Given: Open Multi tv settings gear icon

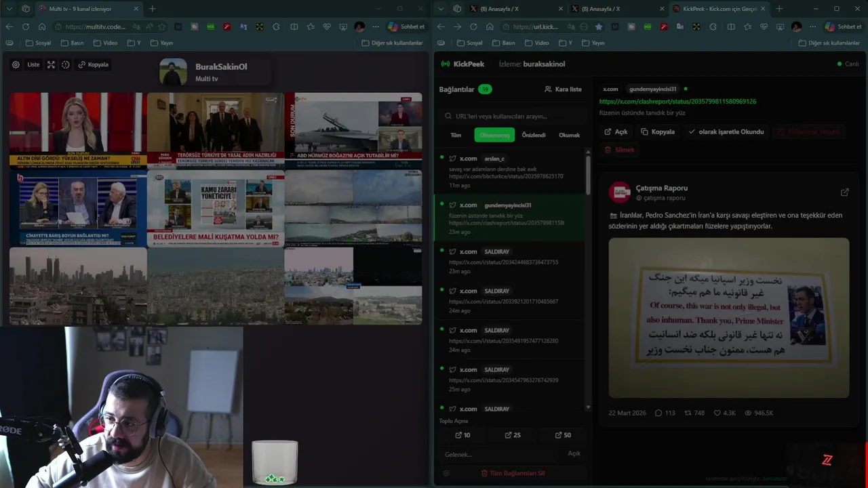Looking at the screenshot, I should (16, 64).
